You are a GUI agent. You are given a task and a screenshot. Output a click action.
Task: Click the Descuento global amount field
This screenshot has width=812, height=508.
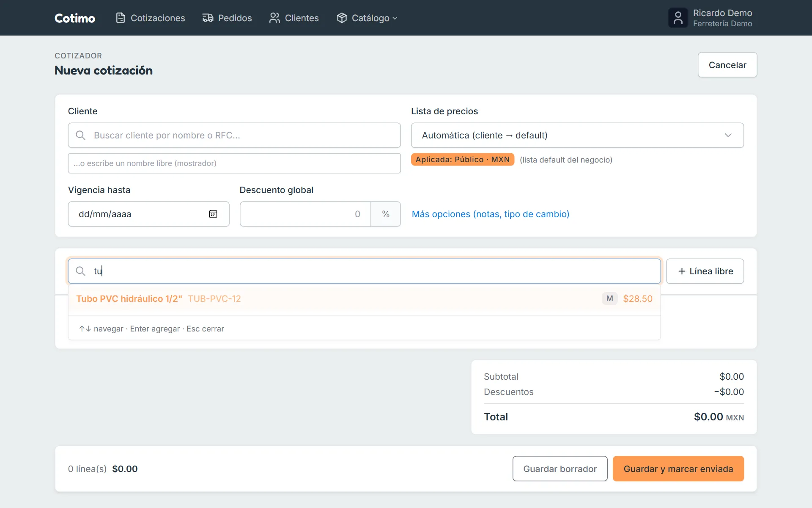305,214
